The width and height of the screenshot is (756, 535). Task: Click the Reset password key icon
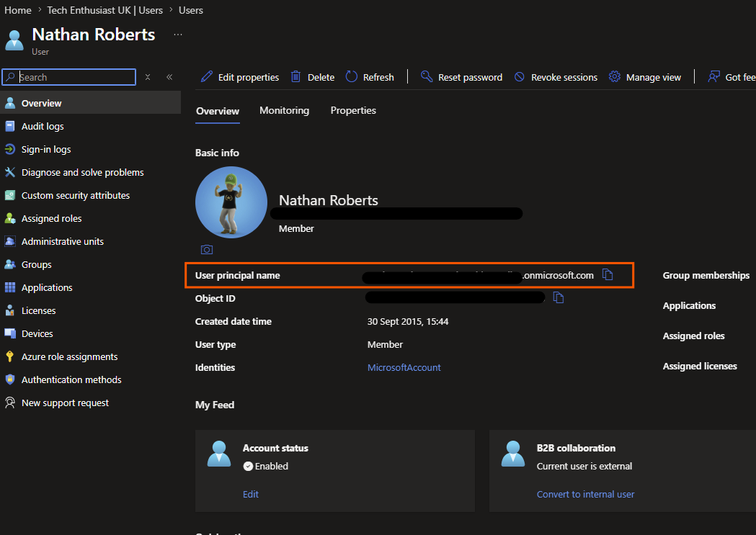[426, 76]
